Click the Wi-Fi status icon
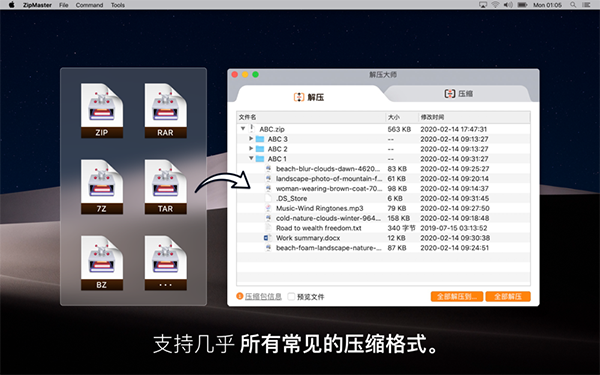 [x=495, y=5]
